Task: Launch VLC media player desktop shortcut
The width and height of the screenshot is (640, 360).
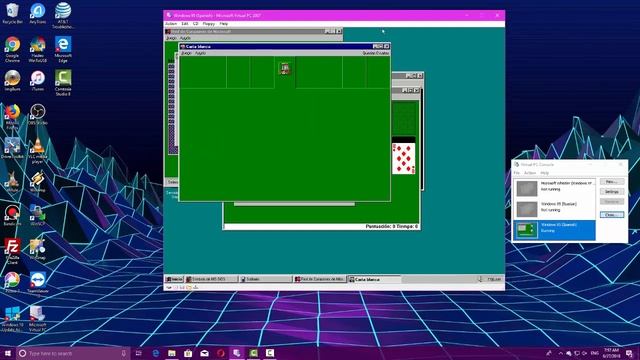Action: point(38,151)
